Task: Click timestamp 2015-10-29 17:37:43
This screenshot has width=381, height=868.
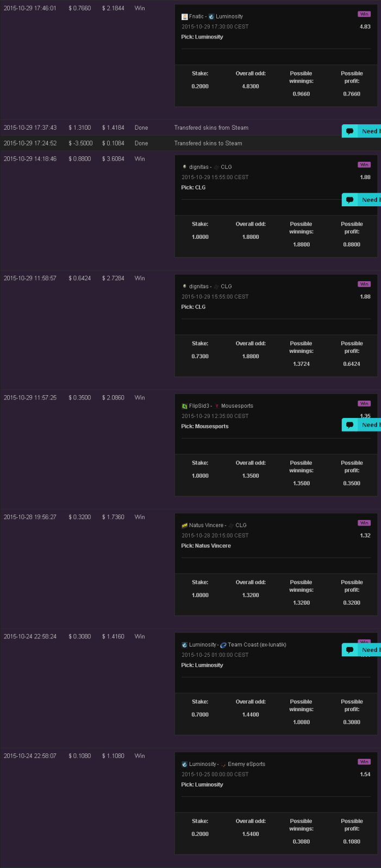Action: coord(30,128)
